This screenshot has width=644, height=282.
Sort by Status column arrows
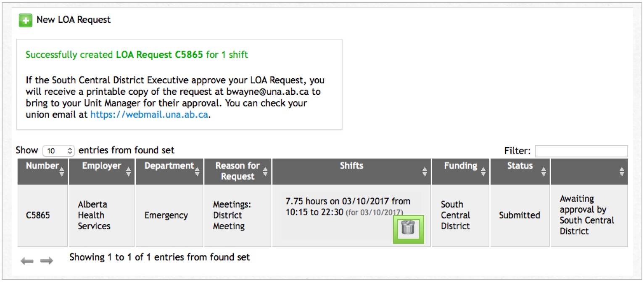tap(544, 171)
